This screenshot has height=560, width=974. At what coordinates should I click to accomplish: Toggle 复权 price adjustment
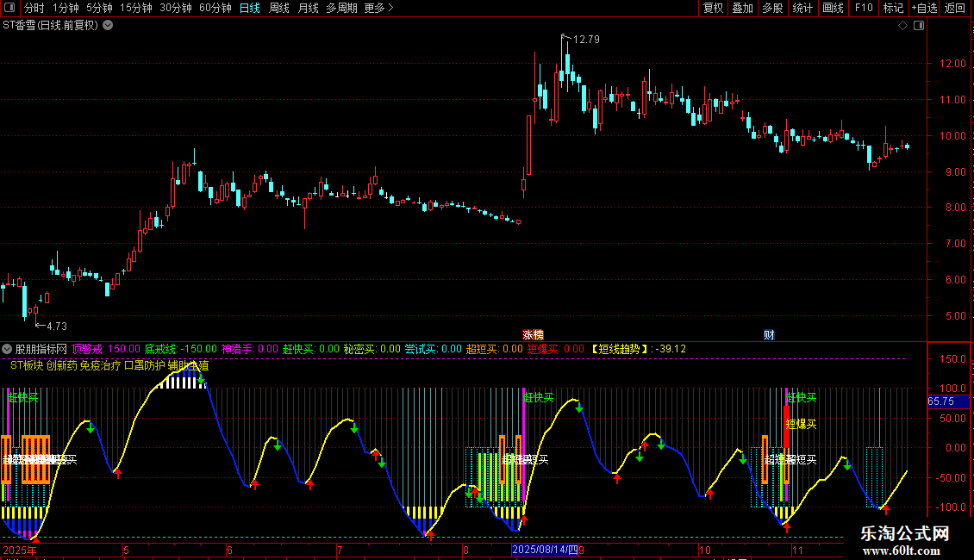point(713,9)
